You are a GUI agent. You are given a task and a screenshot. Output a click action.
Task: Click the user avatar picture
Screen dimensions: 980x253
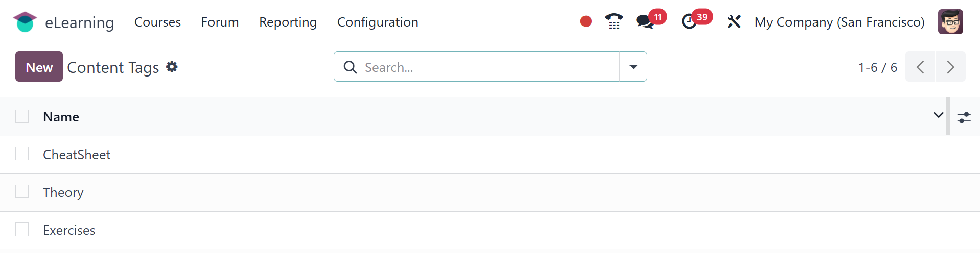point(950,22)
